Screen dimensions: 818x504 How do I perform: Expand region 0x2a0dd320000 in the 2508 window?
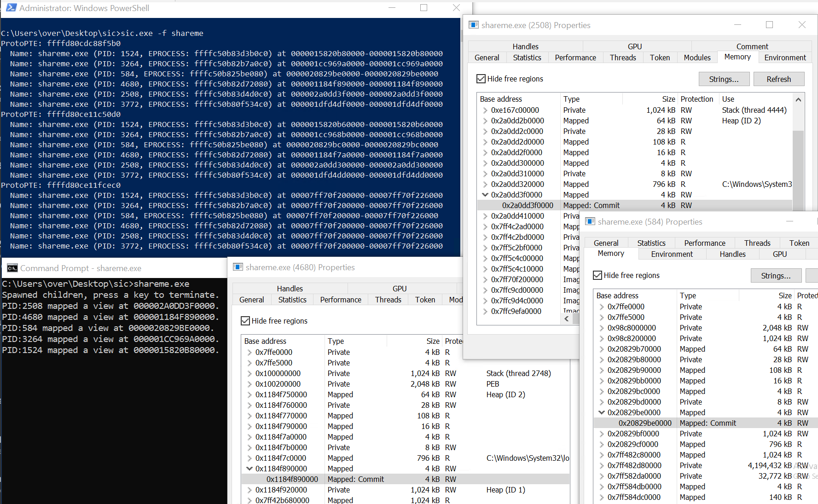[485, 184]
